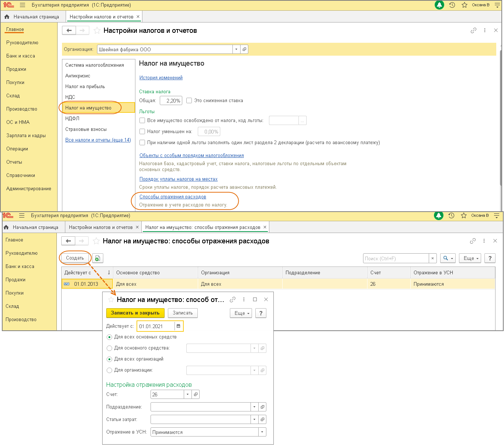The width and height of the screenshot is (504, 445).
Task: Expand the Отражение в УСН dropdown
Action: pyautogui.click(x=262, y=432)
